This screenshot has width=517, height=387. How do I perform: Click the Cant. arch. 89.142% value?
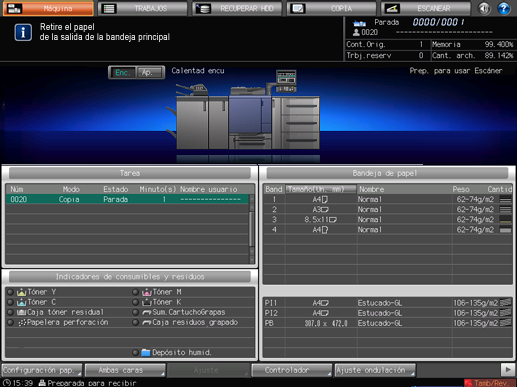(499, 55)
